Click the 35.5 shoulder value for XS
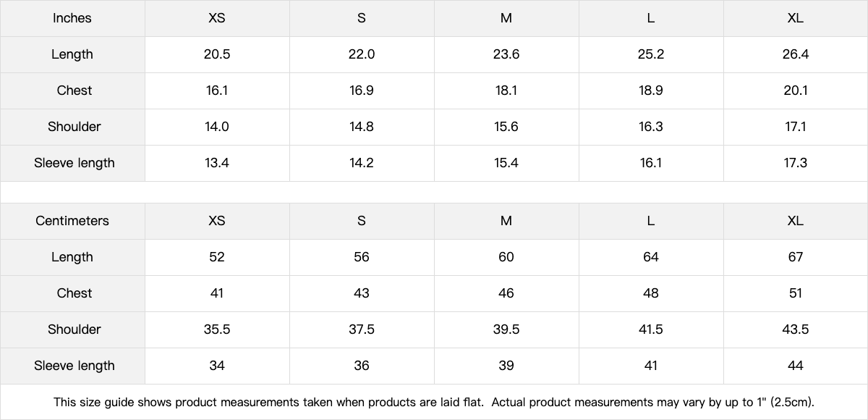The width and height of the screenshot is (868, 420). point(217,329)
